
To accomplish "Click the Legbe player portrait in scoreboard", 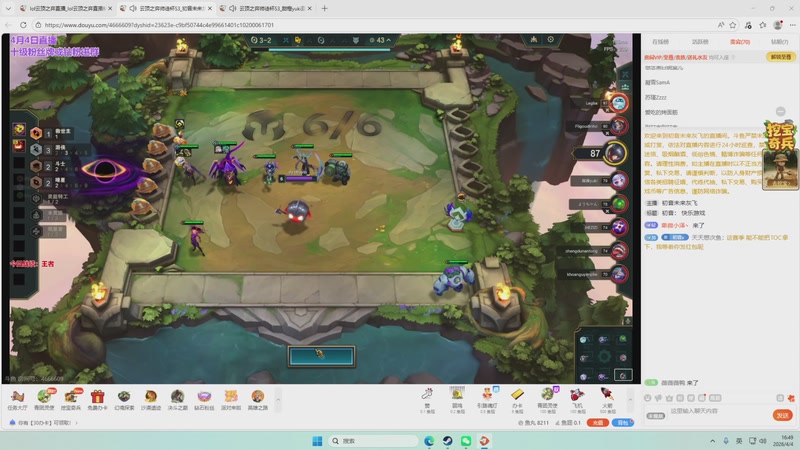I will pos(619,103).
